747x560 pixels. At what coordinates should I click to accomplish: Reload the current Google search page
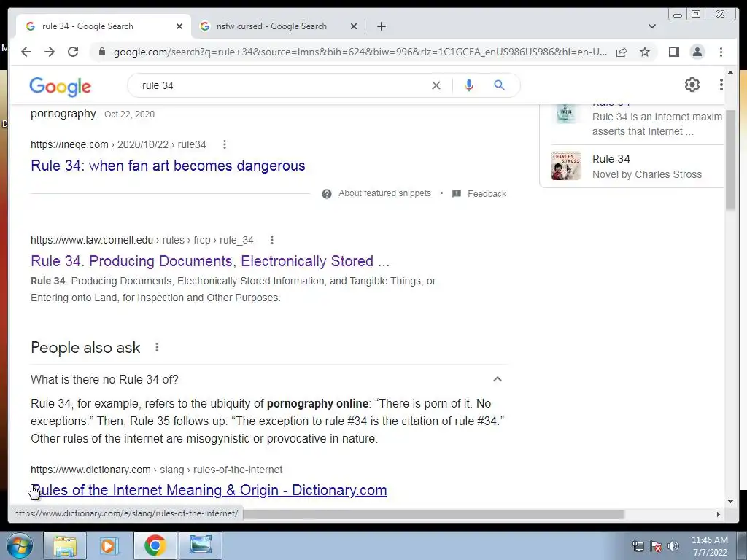tap(73, 52)
